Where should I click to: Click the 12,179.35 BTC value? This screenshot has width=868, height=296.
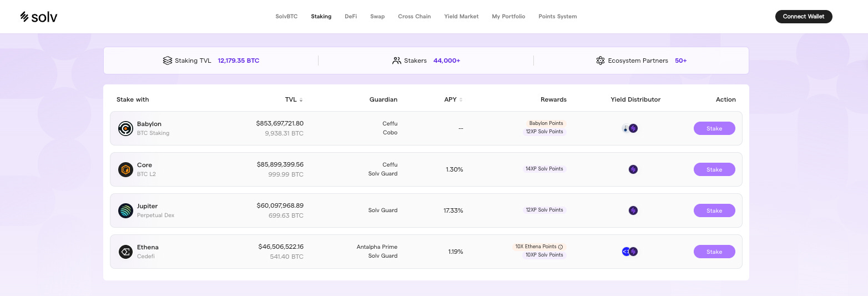coord(239,61)
